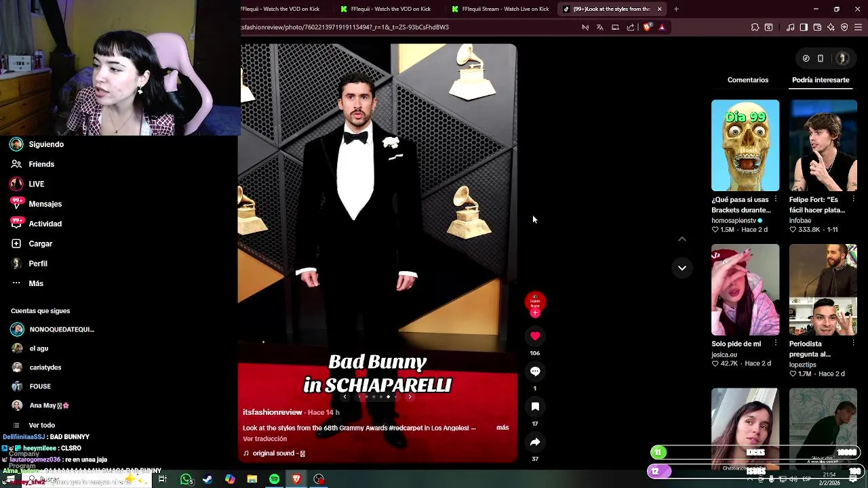868x488 pixels.
Task: Open Brave Leo AI sparkle icon
Action: pos(831,27)
